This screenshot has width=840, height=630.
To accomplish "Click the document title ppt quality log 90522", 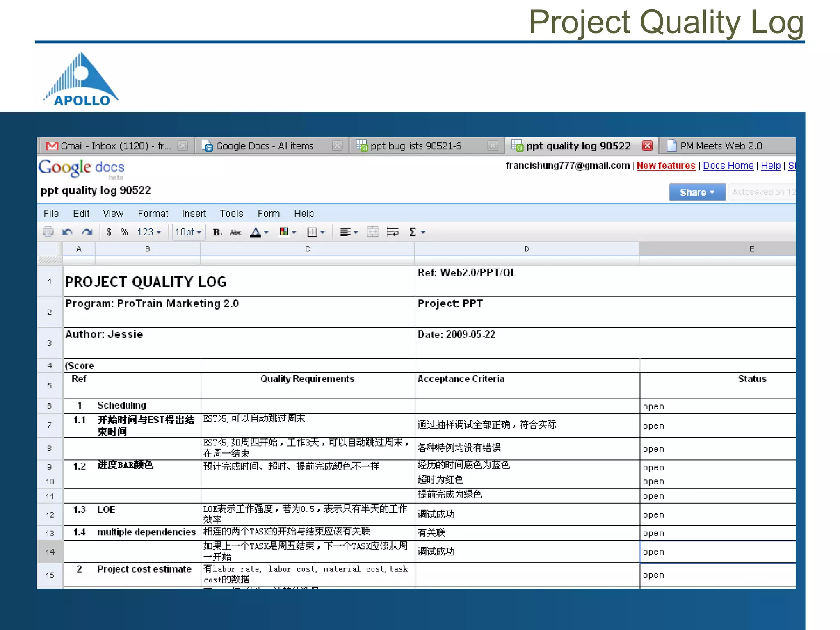I will coord(96,191).
